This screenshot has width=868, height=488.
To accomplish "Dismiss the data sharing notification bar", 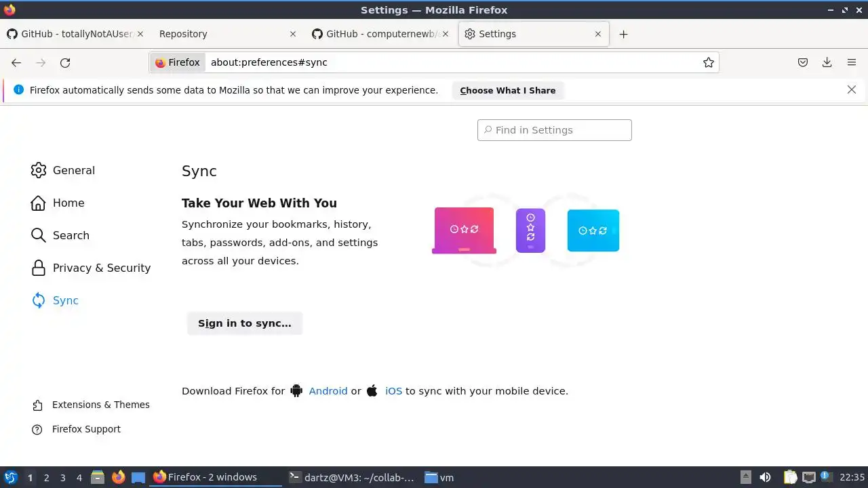I will 852,89.
